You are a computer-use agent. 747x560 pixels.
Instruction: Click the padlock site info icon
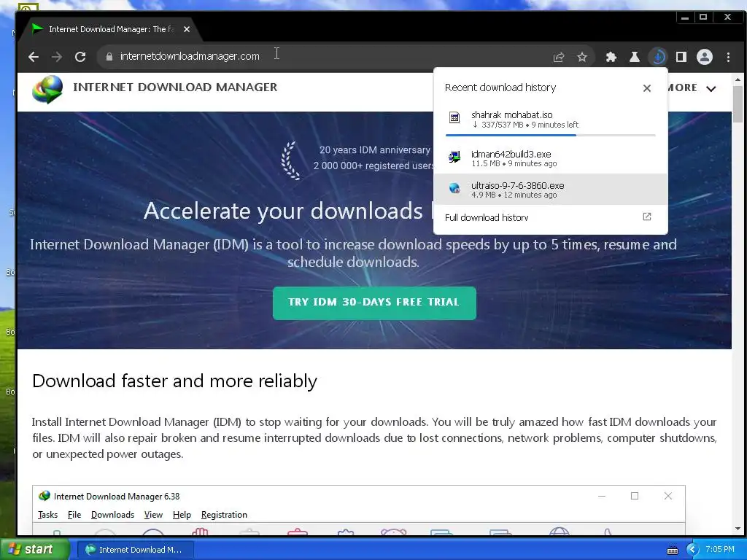pos(109,57)
